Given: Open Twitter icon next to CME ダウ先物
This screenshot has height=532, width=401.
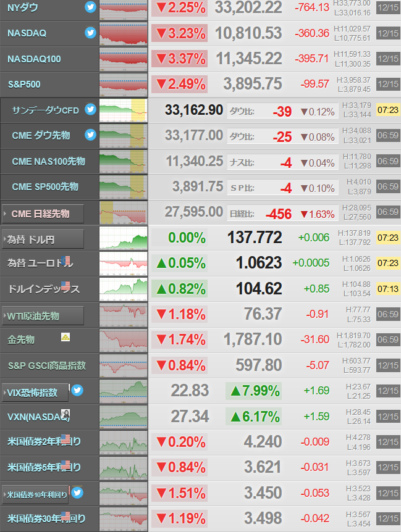Looking at the screenshot, I should [90, 135].
